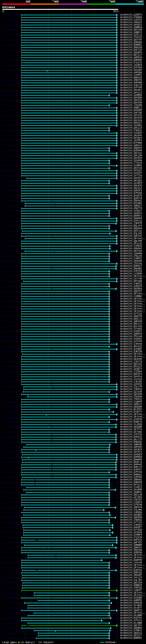Image resolution: width=146 pixels, height=644 pixels.
Task: Select hit label UniRef100_P31022
Action: pos(131,63)
